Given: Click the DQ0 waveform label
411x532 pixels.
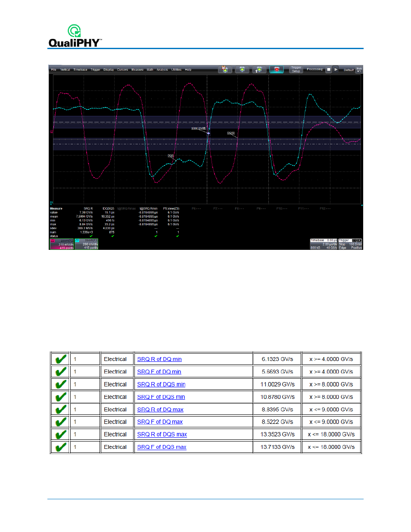Looking at the screenshot, I should tap(171, 156).
